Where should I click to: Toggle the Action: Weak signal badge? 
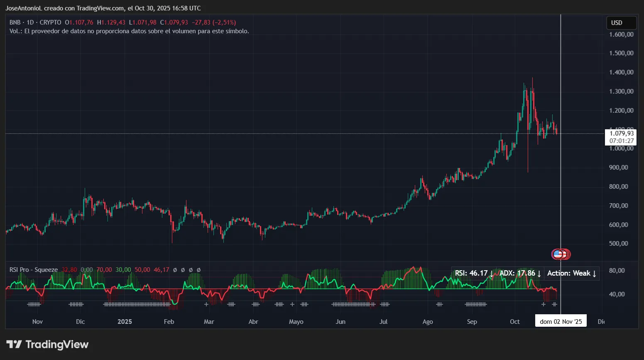coord(572,273)
